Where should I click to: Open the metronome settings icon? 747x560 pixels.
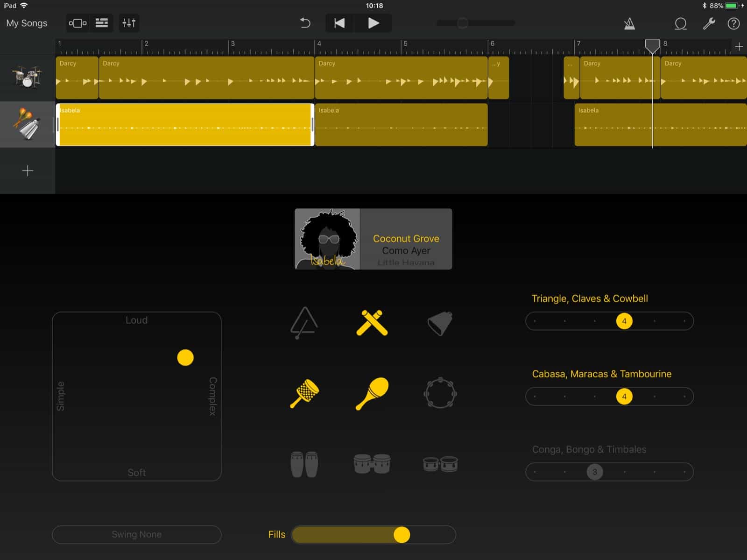click(x=629, y=23)
